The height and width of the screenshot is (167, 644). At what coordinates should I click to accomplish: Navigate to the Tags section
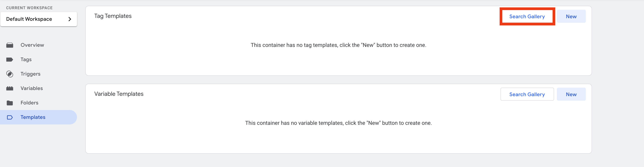coord(26,59)
